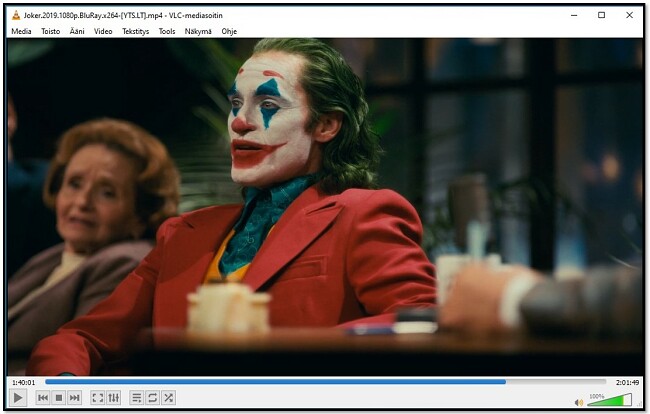Open the Näkymä view menu
650x414 pixels.
pyautogui.click(x=198, y=31)
